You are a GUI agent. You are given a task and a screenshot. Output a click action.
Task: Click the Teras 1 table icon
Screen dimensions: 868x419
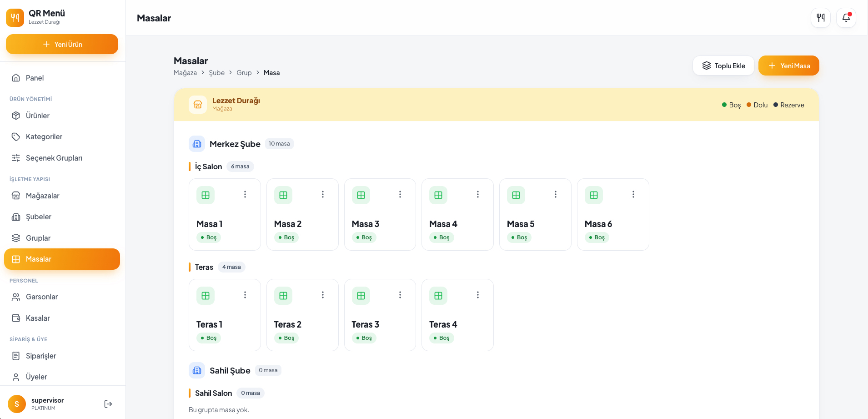[x=206, y=296]
